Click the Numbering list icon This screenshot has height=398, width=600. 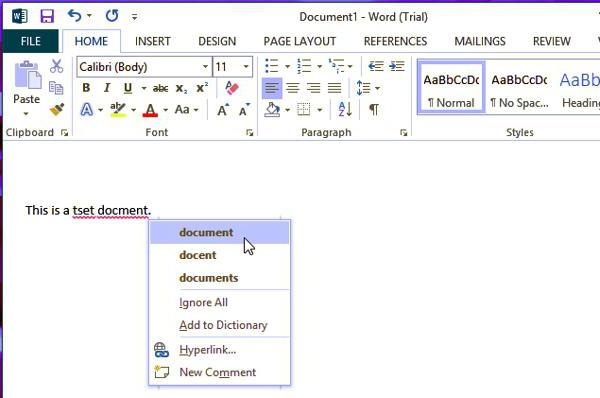(304, 66)
